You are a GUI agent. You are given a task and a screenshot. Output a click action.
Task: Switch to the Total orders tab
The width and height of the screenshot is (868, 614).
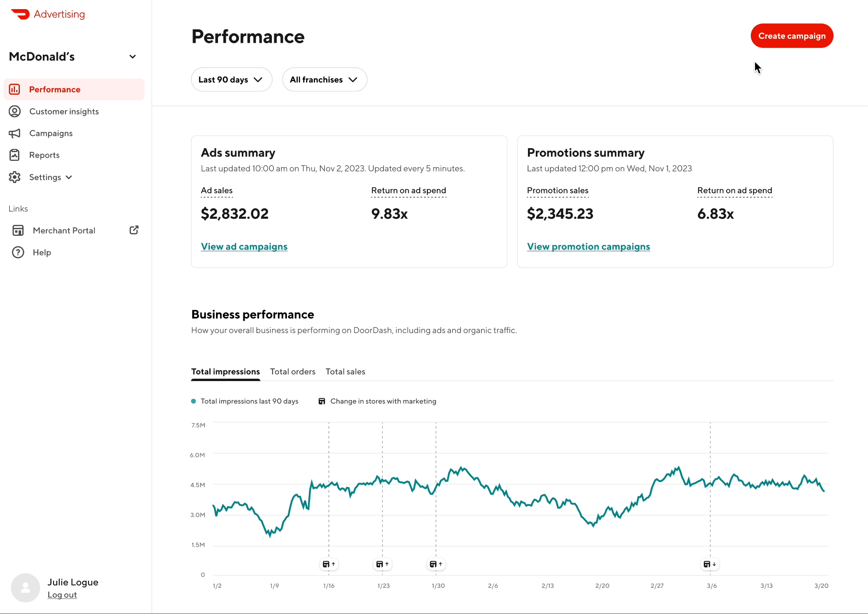click(293, 372)
